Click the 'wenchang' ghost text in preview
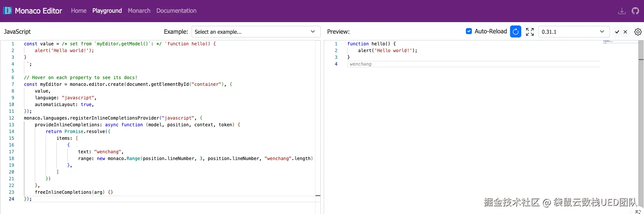644x214 pixels. [x=361, y=64]
